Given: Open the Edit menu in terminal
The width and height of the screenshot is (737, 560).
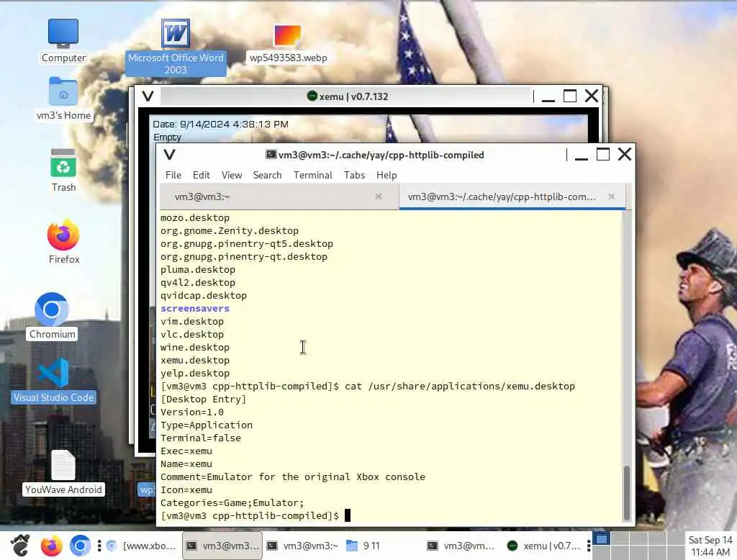Looking at the screenshot, I should pyautogui.click(x=202, y=175).
